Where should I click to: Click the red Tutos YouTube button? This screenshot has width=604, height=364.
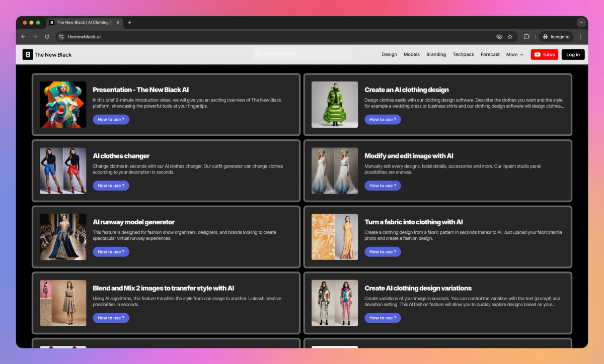tap(545, 54)
